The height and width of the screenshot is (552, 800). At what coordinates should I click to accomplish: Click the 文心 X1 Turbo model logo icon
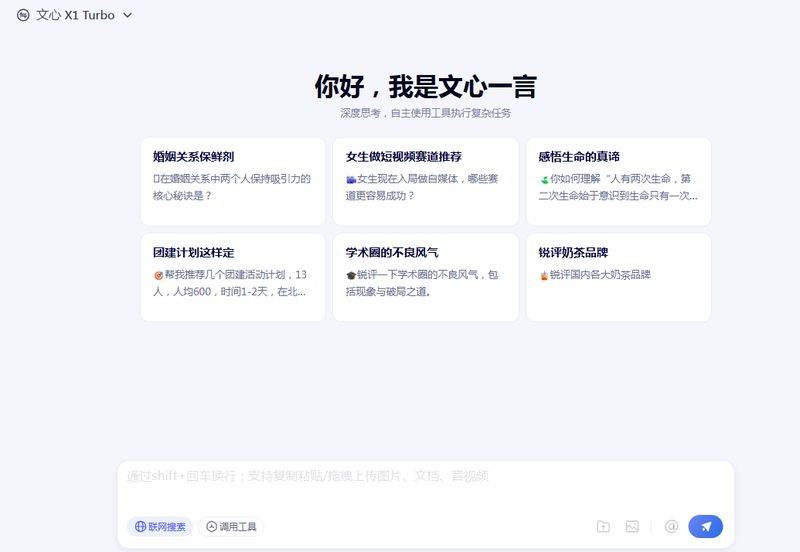(x=23, y=15)
